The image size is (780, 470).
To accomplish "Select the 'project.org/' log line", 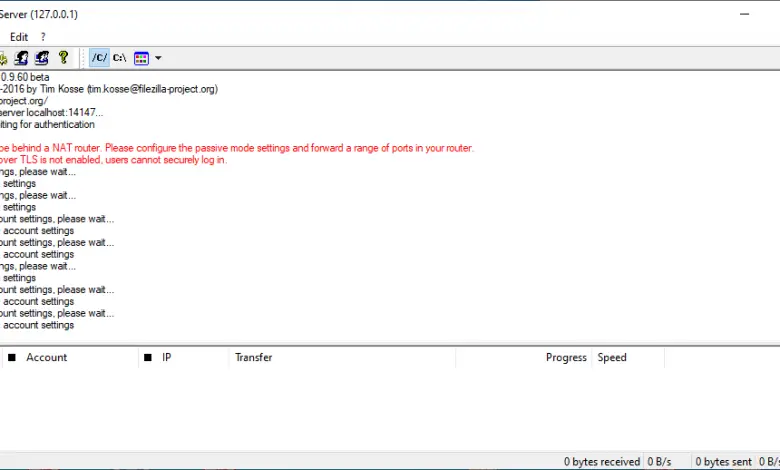I will tap(24, 101).
